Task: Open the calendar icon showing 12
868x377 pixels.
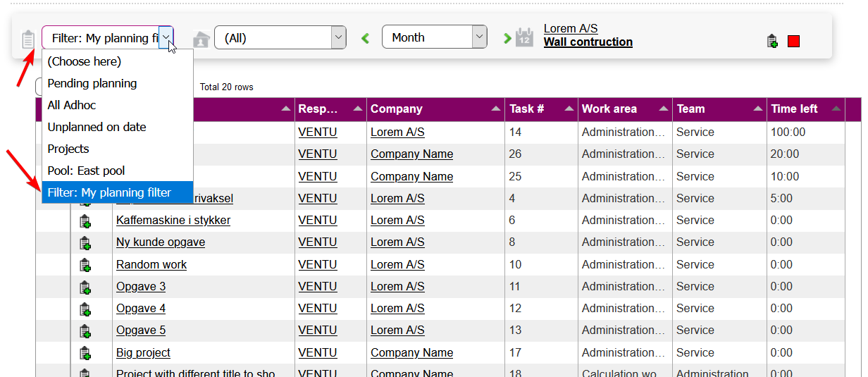Action: tap(523, 37)
